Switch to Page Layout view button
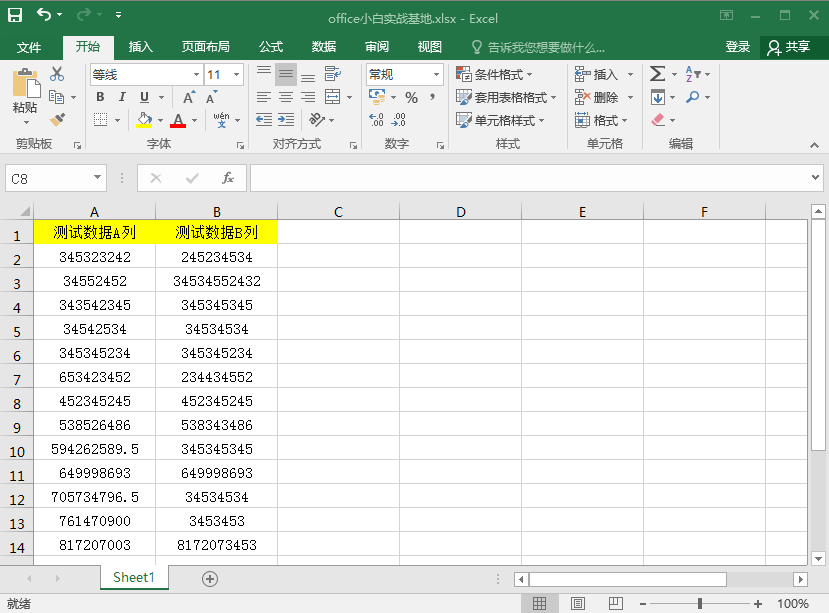The height and width of the screenshot is (613, 829). point(578,603)
